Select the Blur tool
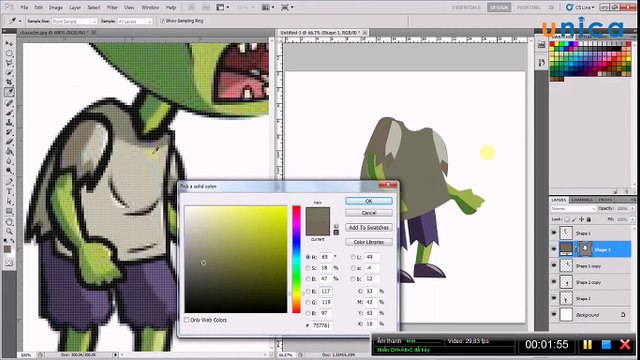The image size is (640, 360). pos(9,161)
